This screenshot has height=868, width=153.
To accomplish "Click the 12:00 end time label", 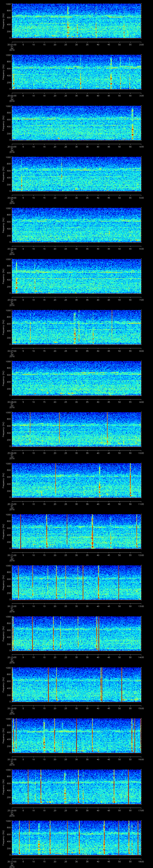I will [x=141, y=555].
